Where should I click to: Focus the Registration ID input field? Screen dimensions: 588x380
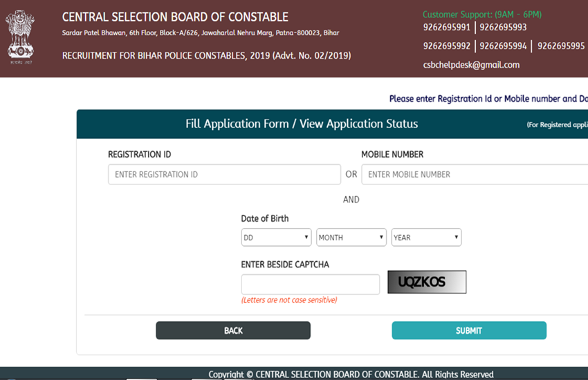224,174
